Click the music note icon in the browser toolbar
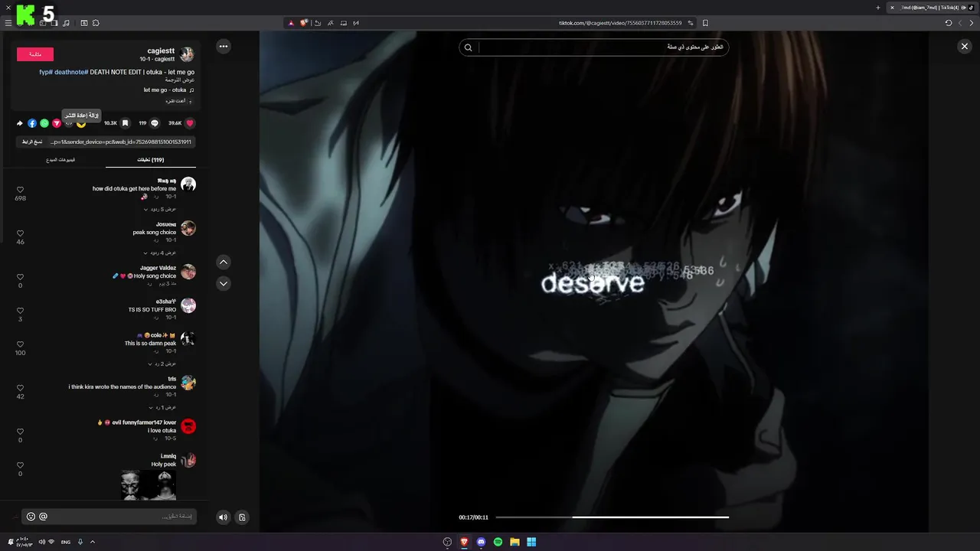 (66, 23)
